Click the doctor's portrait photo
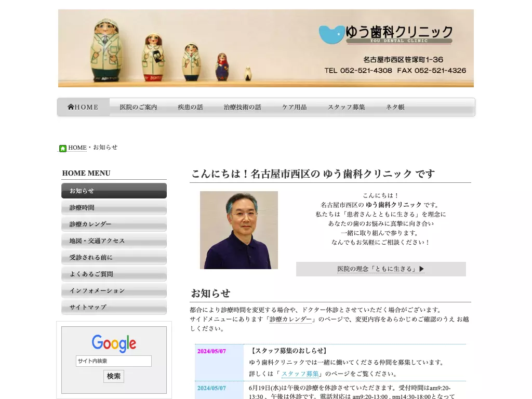This screenshot has width=532, height=399. point(239,230)
